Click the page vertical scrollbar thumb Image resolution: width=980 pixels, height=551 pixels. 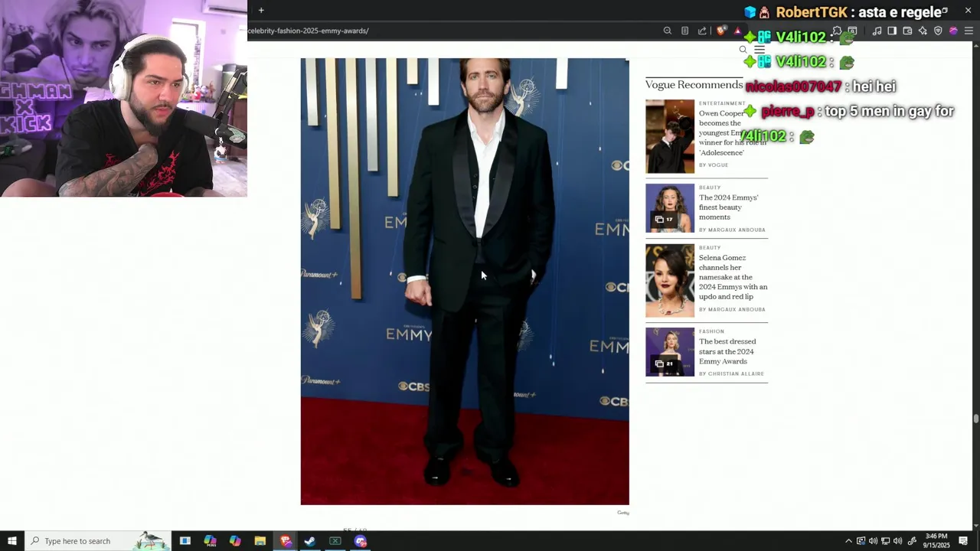(976, 419)
